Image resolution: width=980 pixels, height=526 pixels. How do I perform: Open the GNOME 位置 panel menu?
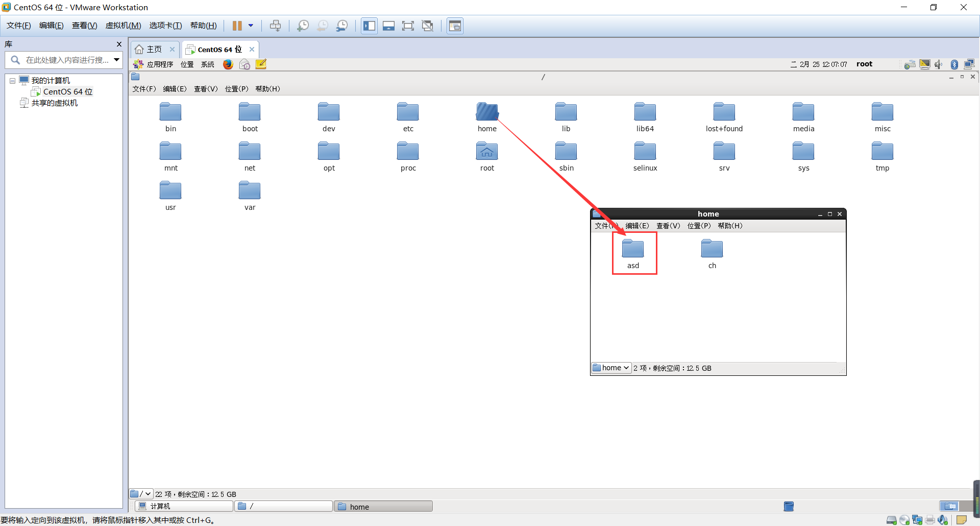coord(187,64)
